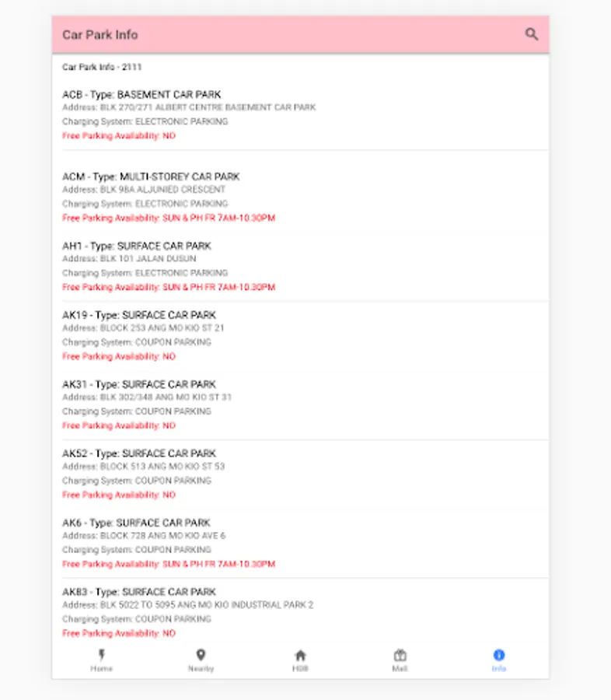Switch to the Nearby tab label
The height and width of the screenshot is (700, 611).
click(x=201, y=668)
